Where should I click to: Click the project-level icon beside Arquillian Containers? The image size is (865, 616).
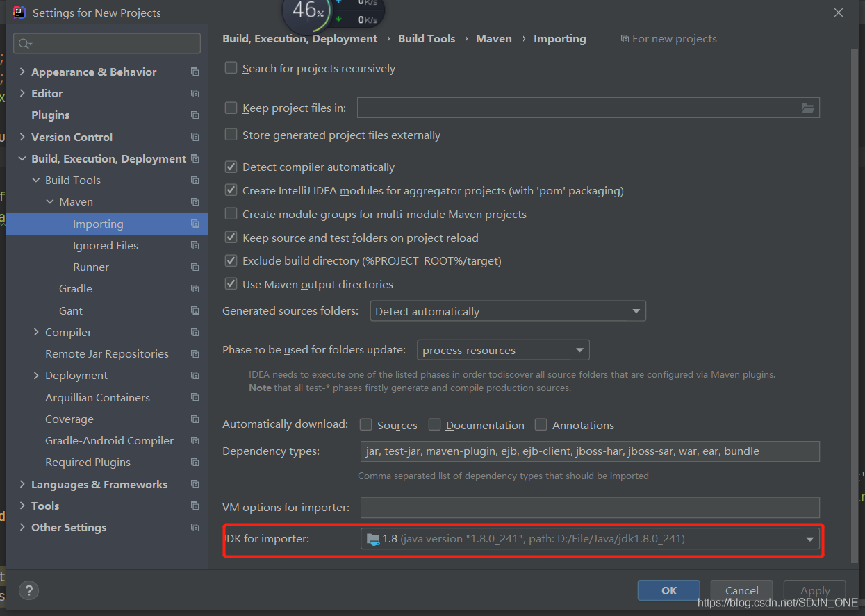pos(195,397)
